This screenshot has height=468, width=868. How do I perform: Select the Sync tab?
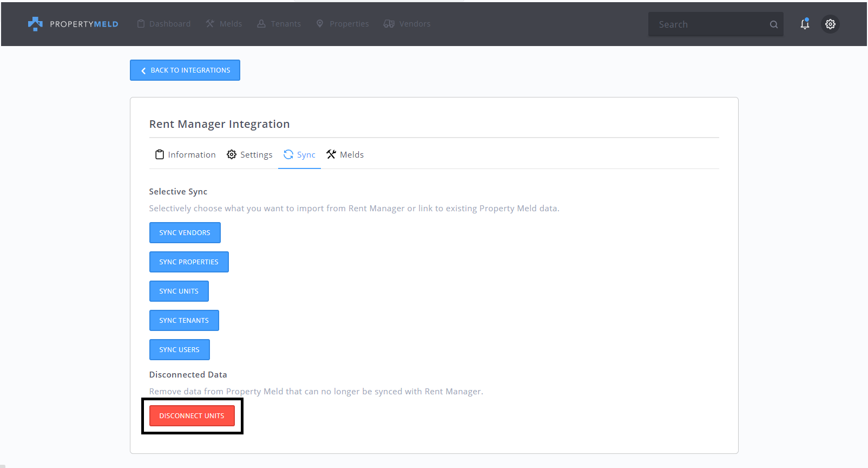click(299, 155)
